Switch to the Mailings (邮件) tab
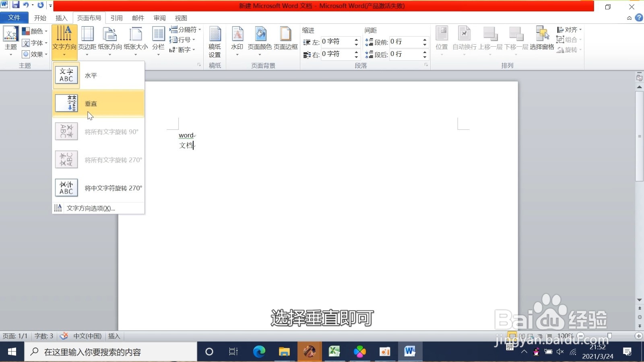 [138, 18]
